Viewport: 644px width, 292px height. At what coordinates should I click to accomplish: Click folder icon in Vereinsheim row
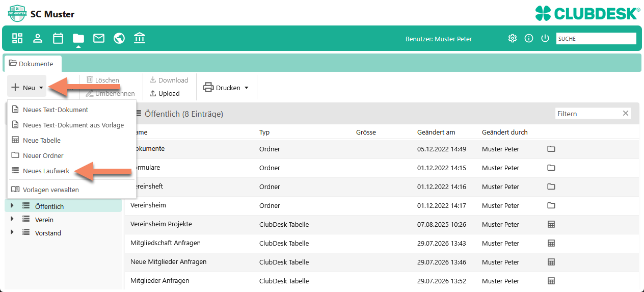click(551, 205)
